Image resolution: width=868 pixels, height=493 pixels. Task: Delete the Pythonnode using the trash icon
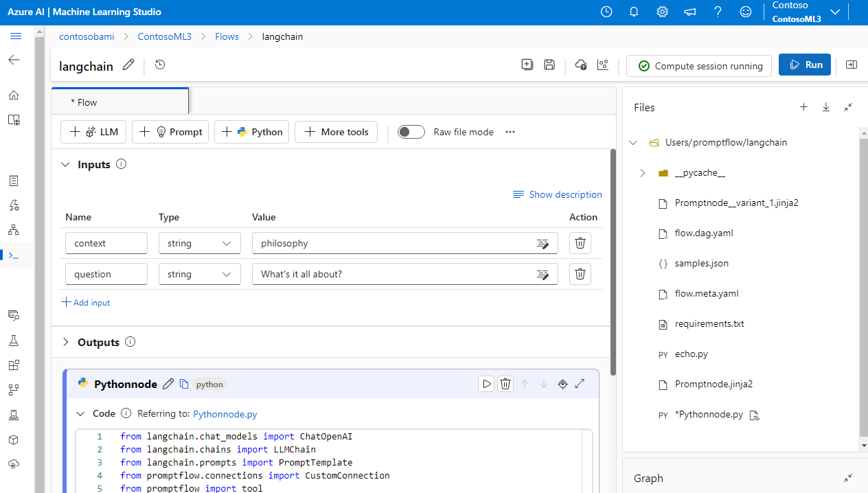505,384
